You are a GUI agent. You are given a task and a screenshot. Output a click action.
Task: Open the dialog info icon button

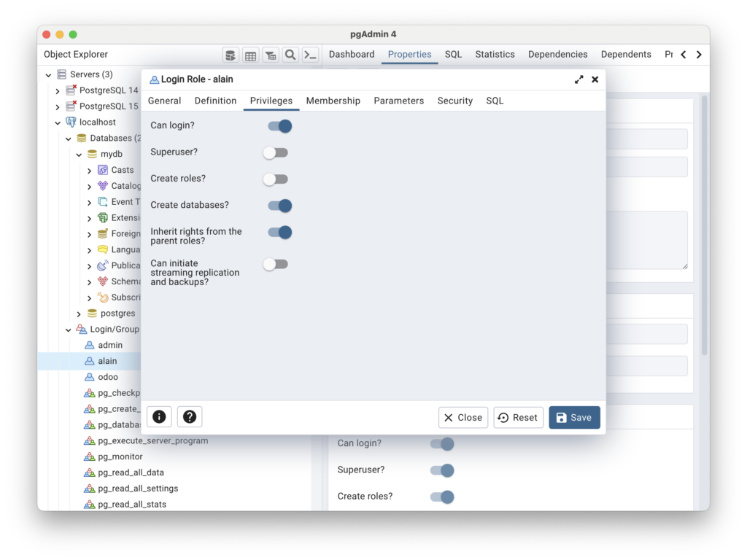[159, 417]
